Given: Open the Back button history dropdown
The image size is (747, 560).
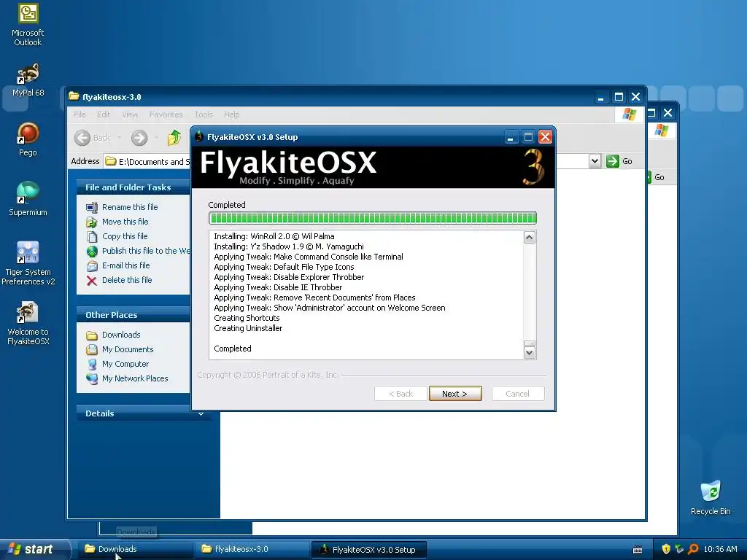Looking at the screenshot, I should pyautogui.click(x=119, y=138).
